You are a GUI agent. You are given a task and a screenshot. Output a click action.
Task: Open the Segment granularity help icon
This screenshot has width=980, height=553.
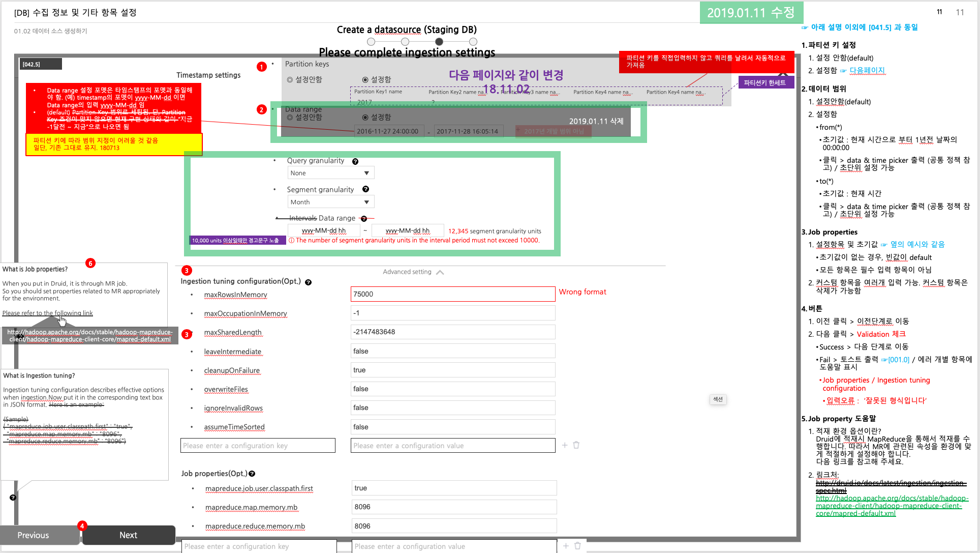click(365, 189)
